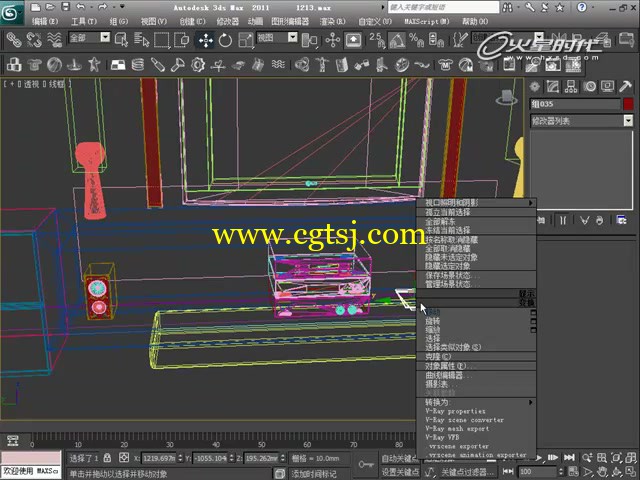
Task: Toggle the Spinner Snap button
Action: (x=436, y=40)
